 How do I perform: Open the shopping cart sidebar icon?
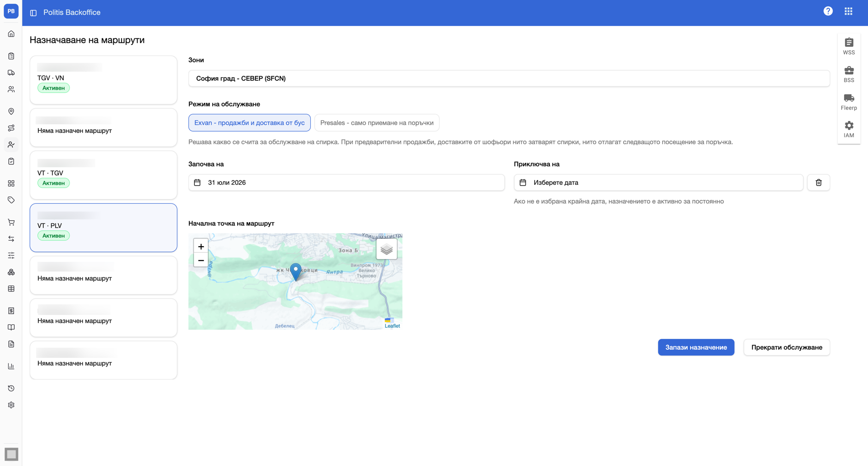coord(11,222)
